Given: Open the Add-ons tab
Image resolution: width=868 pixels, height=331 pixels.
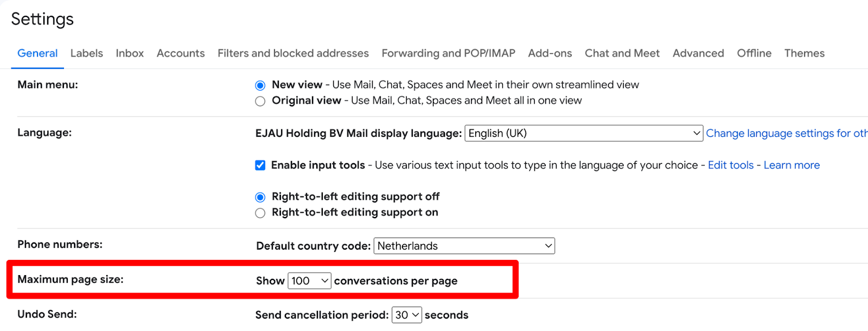Looking at the screenshot, I should 550,53.
